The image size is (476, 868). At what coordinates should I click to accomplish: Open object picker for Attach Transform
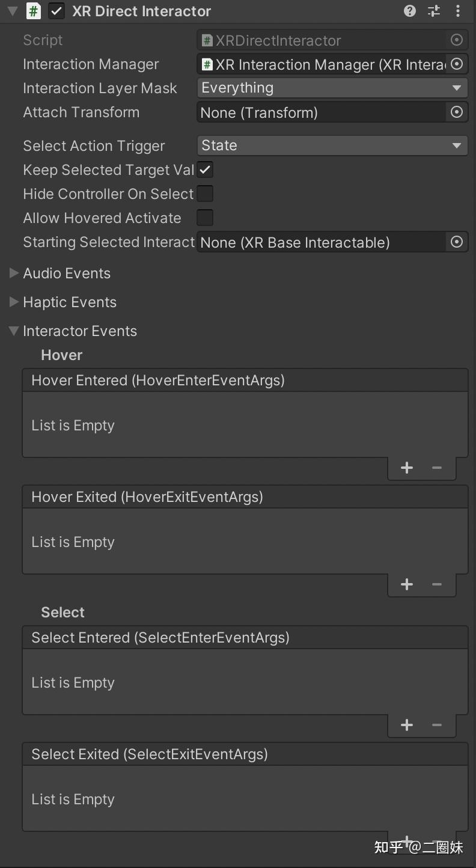click(457, 112)
